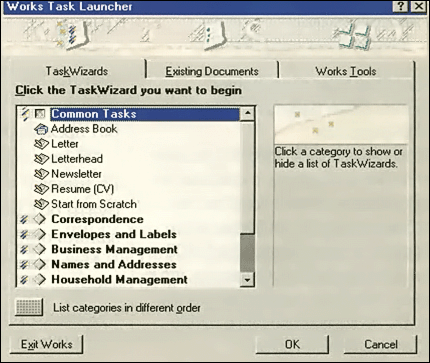Choose the Letterhead TaskWizard icon
The image size is (430, 363).
point(41,159)
